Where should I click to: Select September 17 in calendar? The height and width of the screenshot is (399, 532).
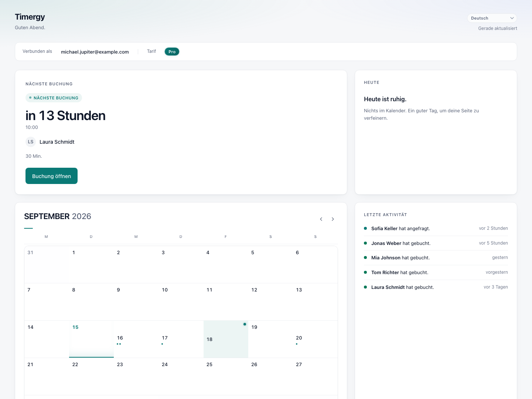[x=181, y=339]
